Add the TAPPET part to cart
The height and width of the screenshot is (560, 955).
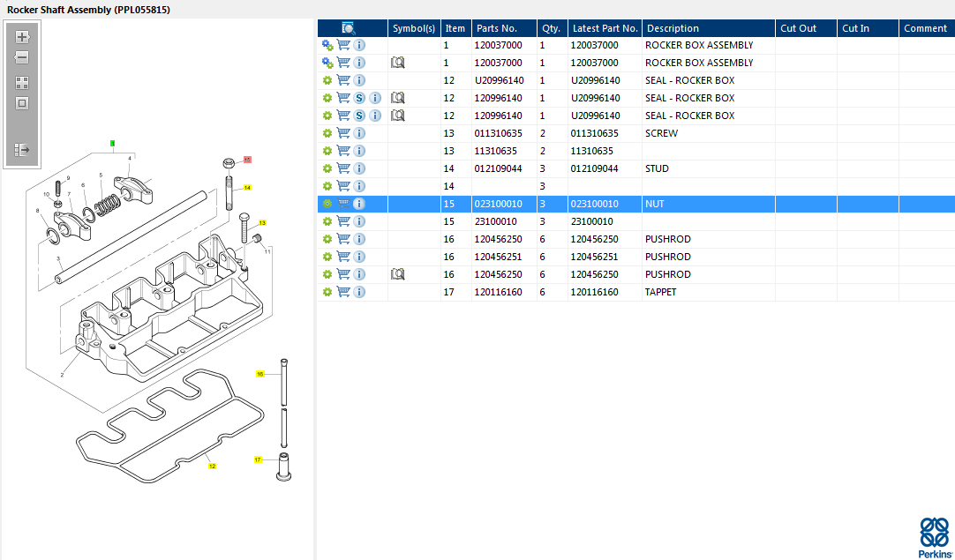(x=343, y=292)
